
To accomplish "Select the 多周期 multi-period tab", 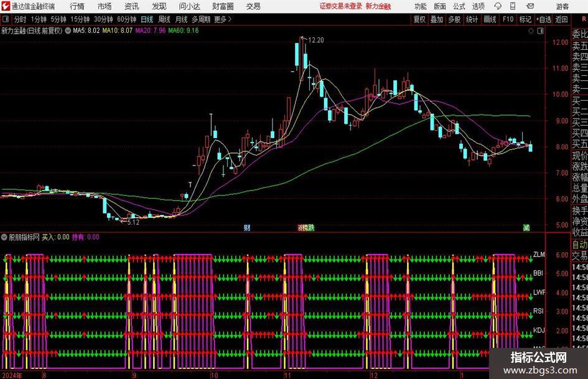I will [x=201, y=19].
